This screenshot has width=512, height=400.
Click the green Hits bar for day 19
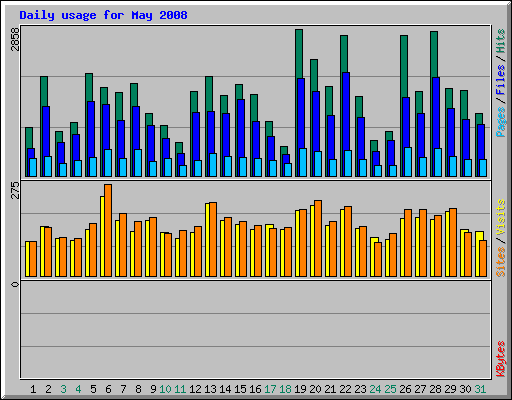click(x=299, y=53)
